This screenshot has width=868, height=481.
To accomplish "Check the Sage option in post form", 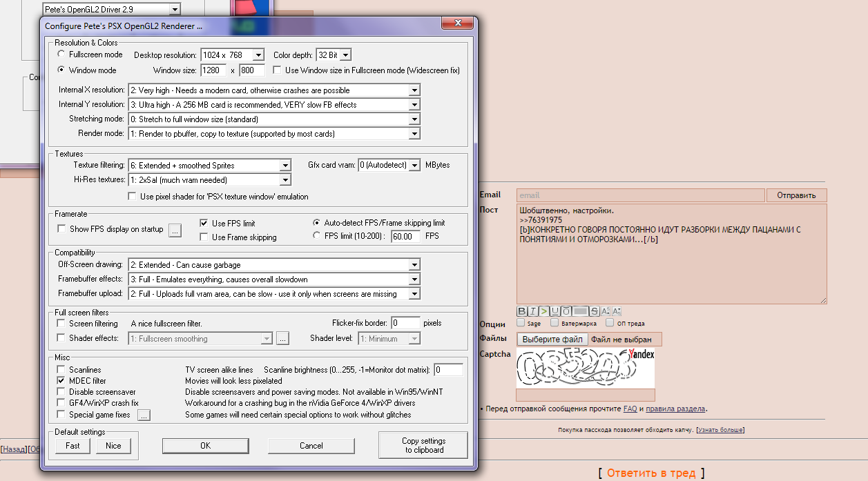I will pos(521,322).
